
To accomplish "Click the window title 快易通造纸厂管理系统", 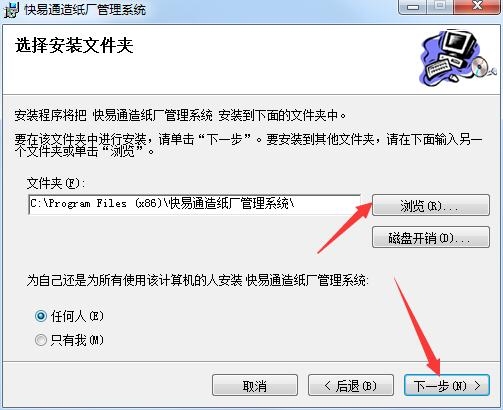I will [x=85, y=10].
